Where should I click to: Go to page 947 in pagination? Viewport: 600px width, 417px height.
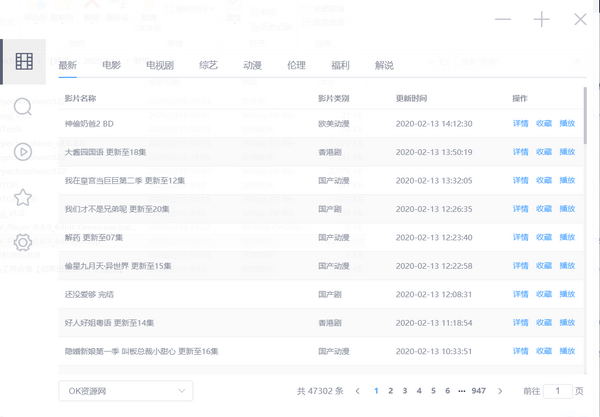point(479,391)
